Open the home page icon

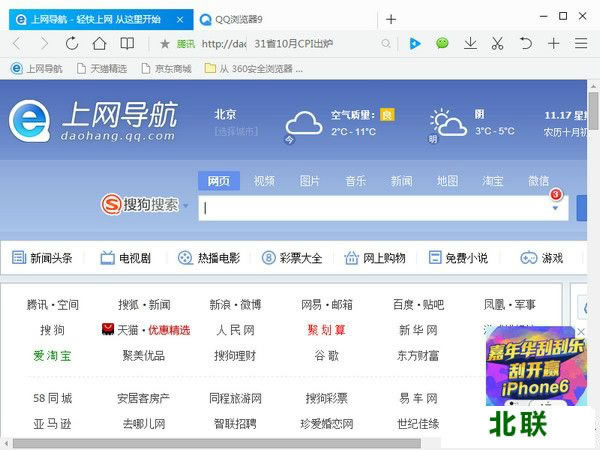point(99,44)
